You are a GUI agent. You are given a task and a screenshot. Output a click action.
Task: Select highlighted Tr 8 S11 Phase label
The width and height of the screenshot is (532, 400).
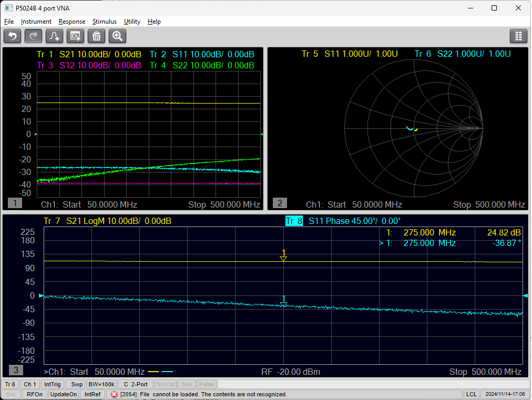point(343,221)
